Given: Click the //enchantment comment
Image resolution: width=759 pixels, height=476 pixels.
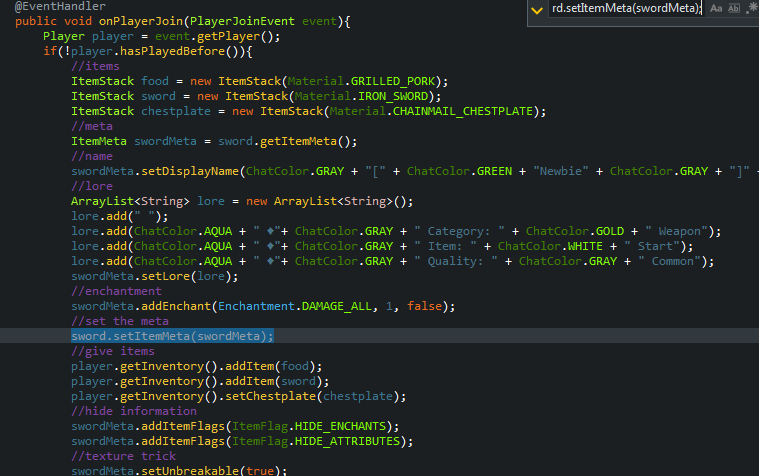Looking at the screenshot, I should (x=116, y=292).
